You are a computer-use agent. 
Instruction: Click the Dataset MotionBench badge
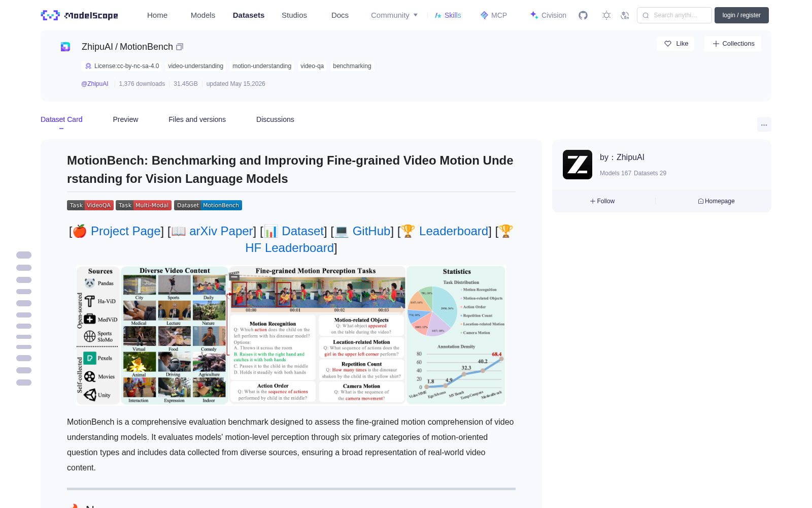[x=208, y=205]
